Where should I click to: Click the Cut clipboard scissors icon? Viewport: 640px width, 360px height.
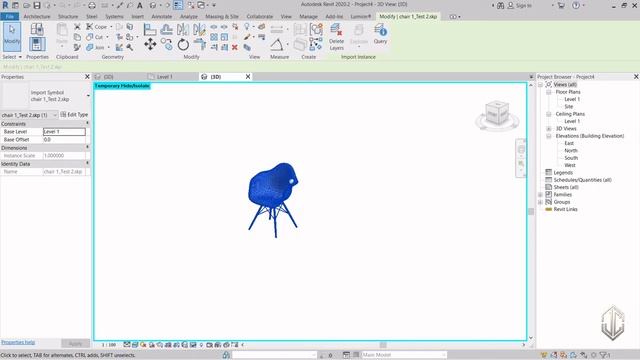77,27
